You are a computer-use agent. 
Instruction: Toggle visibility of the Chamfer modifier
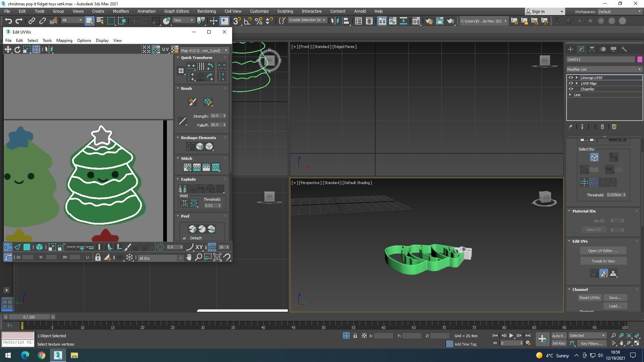pyautogui.click(x=571, y=89)
